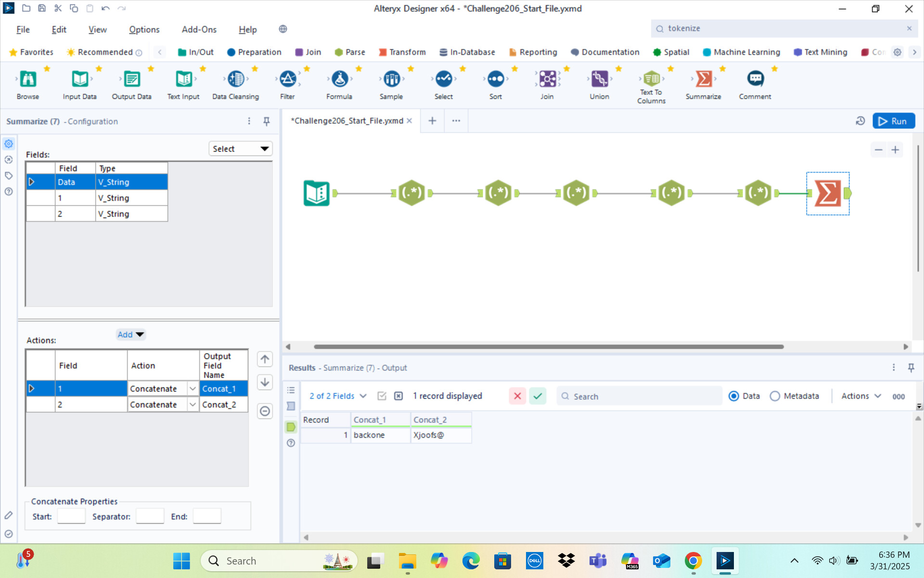924x578 pixels.
Task: Close the Challenge206_Start_File tab
Action: (x=410, y=121)
